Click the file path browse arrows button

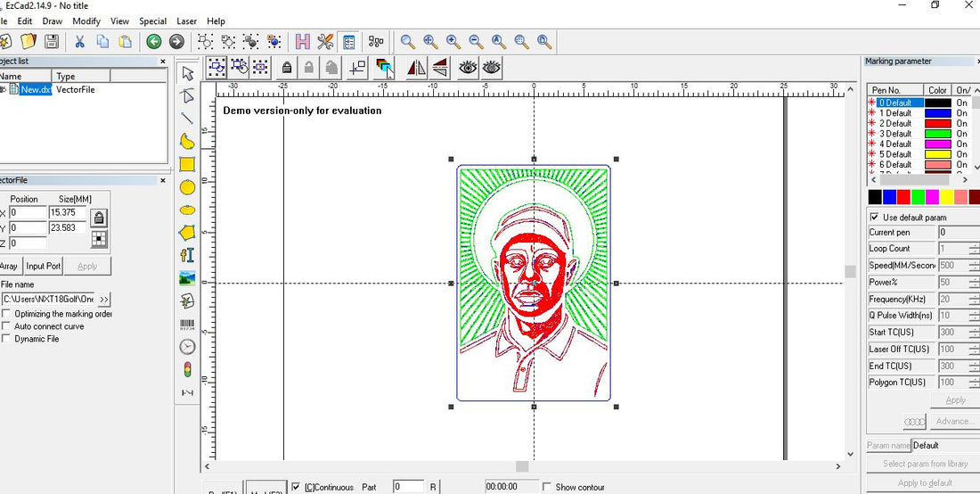pyautogui.click(x=104, y=300)
